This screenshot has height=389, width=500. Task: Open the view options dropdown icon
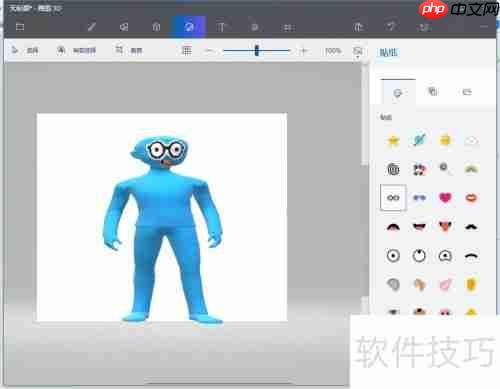pos(358,52)
